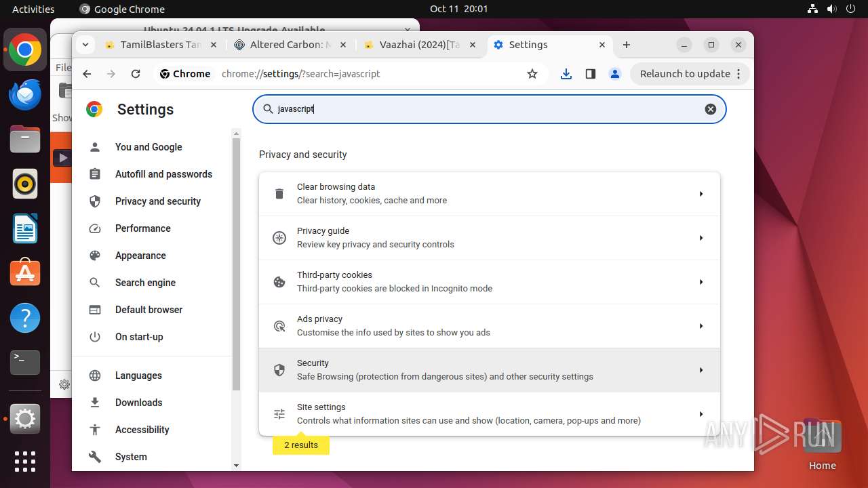This screenshot has height=488, width=868.
Task: Click the Clear browsing data trash icon
Action: click(x=279, y=194)
